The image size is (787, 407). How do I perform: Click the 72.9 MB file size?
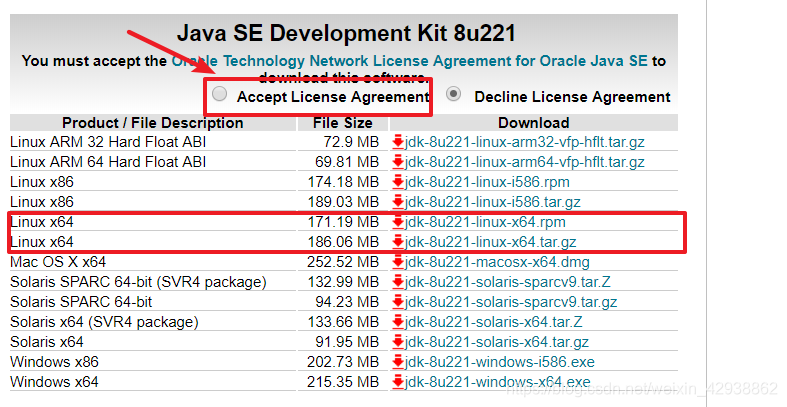[x=351, y=142]
